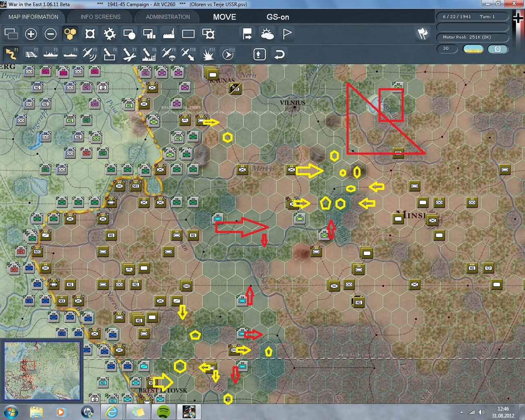
Task: Select F7 bomb airfield mode icon
Action: [x=129, y=54]
